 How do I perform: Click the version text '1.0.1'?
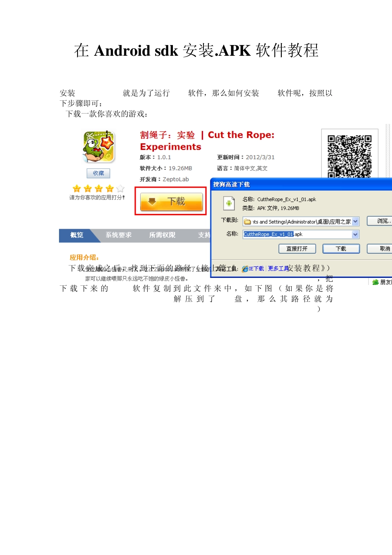pos(164,157)
